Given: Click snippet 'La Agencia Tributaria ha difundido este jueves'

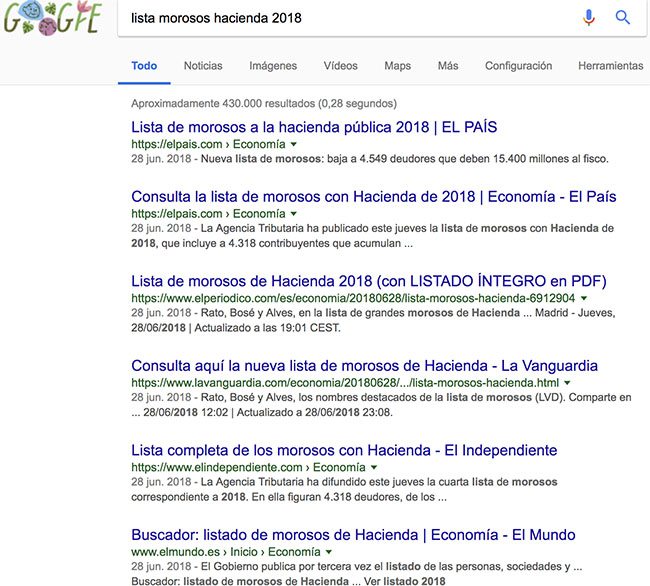Looking at the screenshot, I should 344,489.
